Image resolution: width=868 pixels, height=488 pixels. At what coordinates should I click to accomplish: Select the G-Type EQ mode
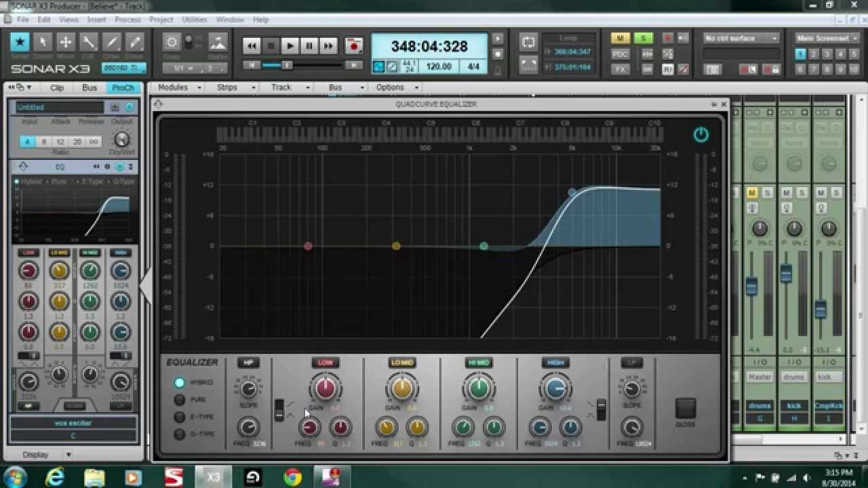[x=180, y=434]
